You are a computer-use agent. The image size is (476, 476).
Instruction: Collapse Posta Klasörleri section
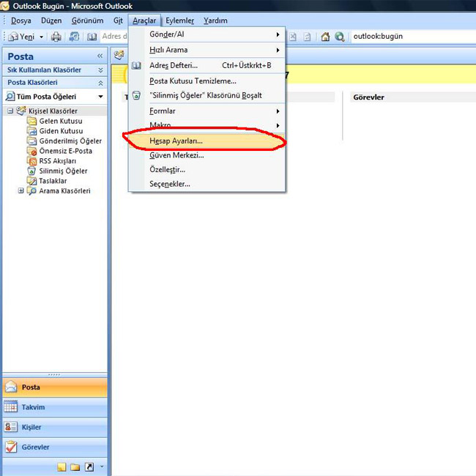pos(101,83)
